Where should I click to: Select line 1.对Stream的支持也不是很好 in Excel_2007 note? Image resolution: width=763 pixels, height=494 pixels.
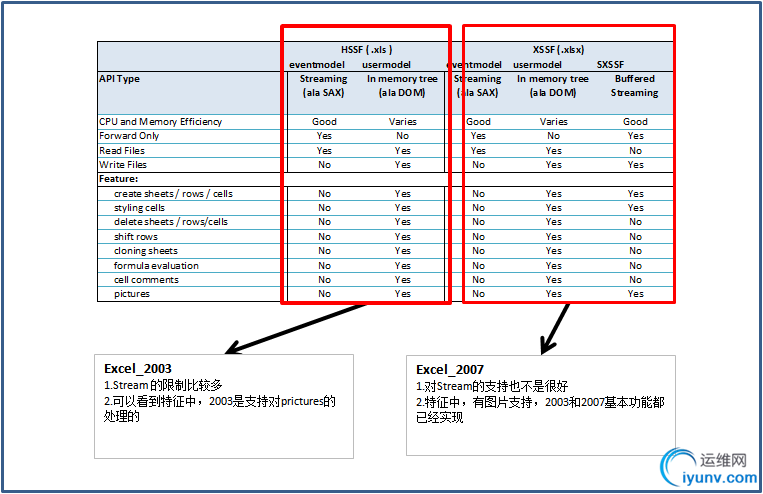(492, 386)
